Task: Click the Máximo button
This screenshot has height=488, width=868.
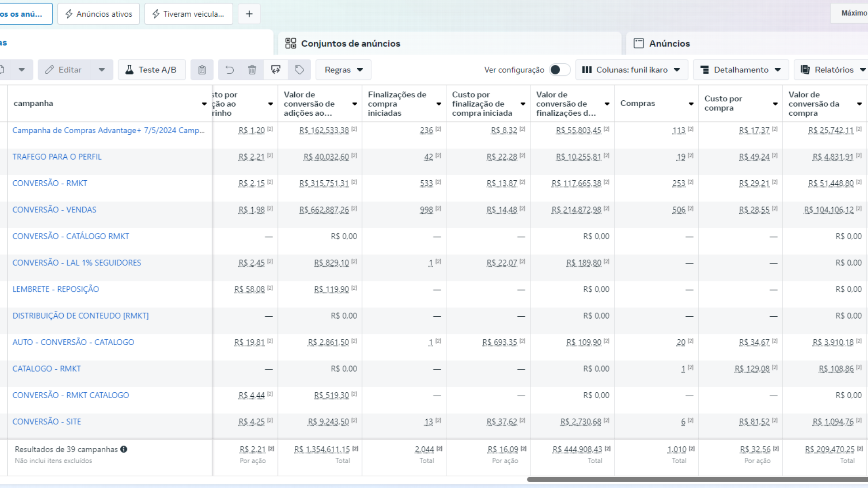Action: click(x=850, y=13)
